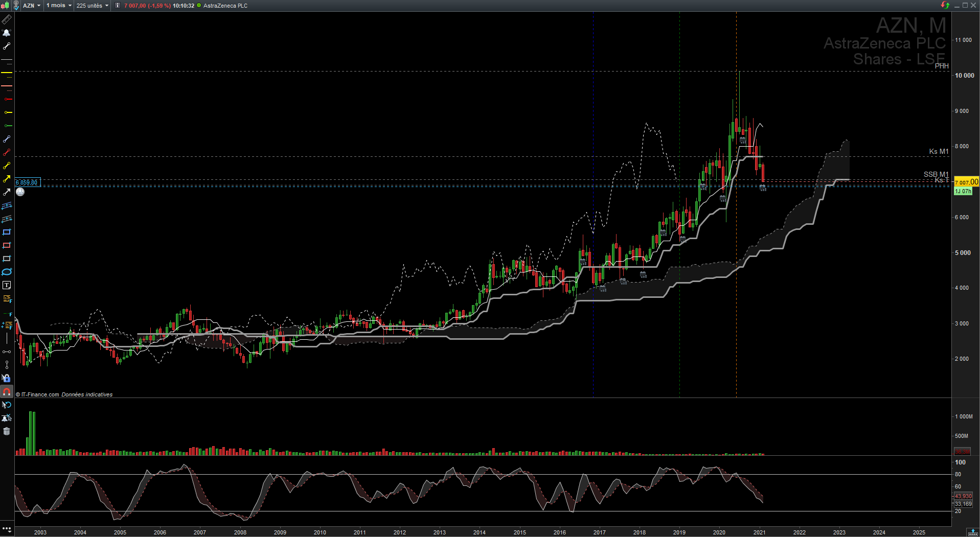Click the alert bell on 6 859,80 line
The width and height of the screenshot is (980, 537).
click(20, 192)
